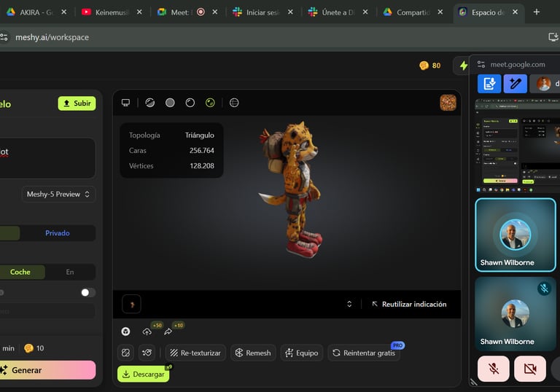Click the Subir upload button

[x=77, y=103]
